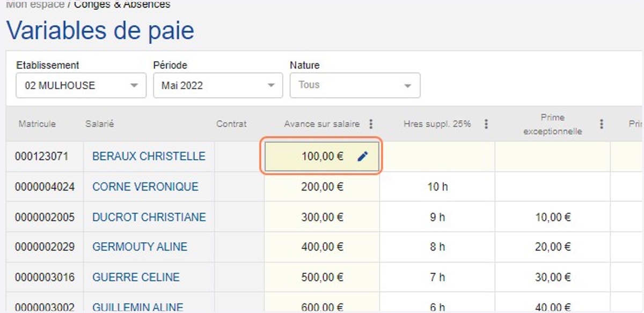The image size is (644, 313).
Task: Click matricule 0000002005
Action: (x=45, y=217)
